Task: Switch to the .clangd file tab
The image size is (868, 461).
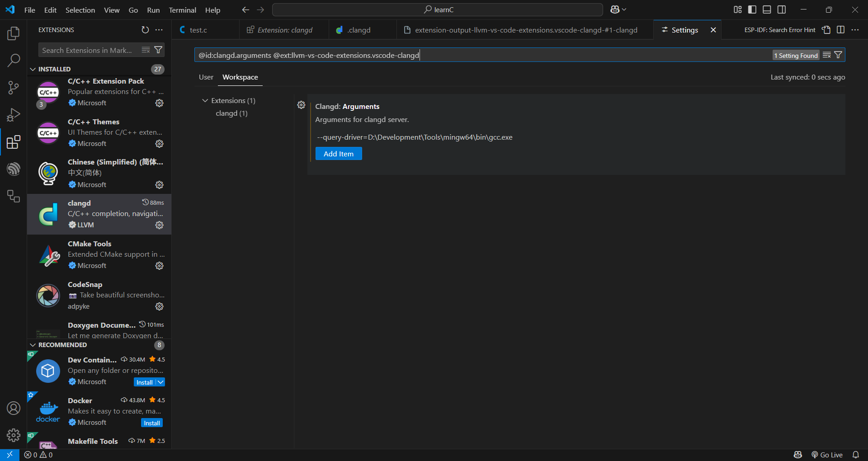Action: coord(363,30)
